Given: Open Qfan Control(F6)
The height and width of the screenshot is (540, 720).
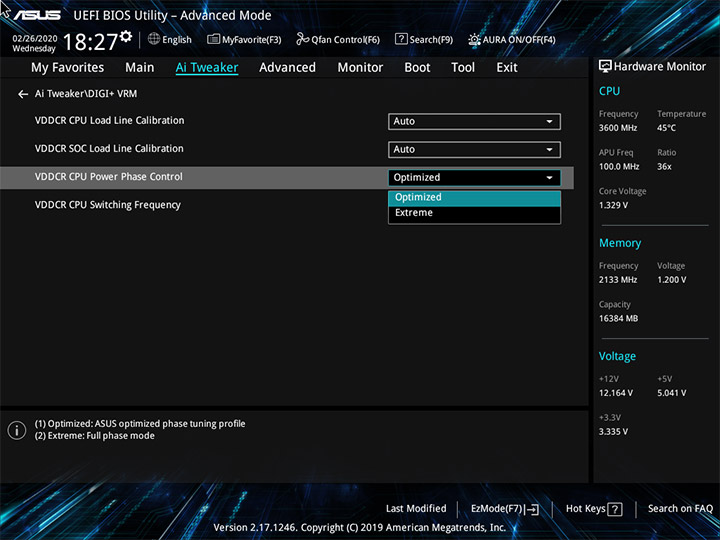Looking at the screenshot, I should pos(338,39).
